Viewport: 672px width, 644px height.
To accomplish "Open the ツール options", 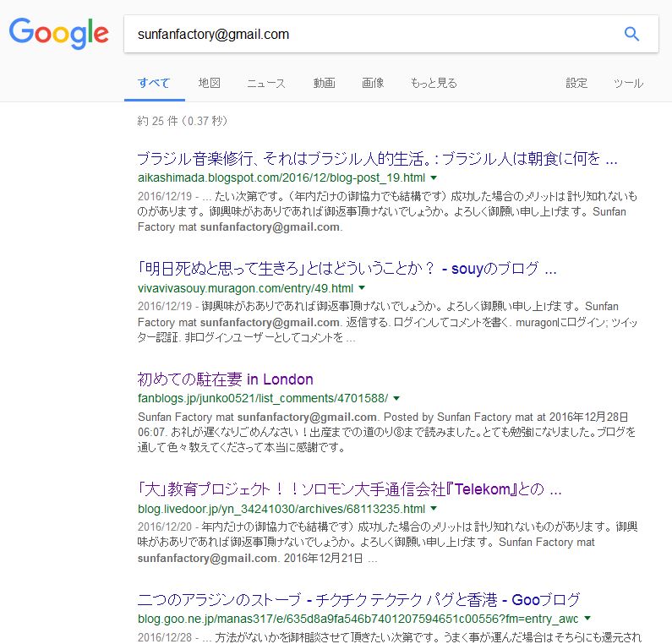I will coord(628,83).
